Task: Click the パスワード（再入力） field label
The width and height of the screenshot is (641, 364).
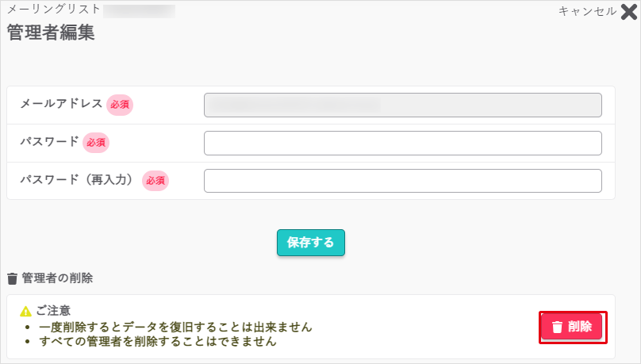Action: (77, 180)
